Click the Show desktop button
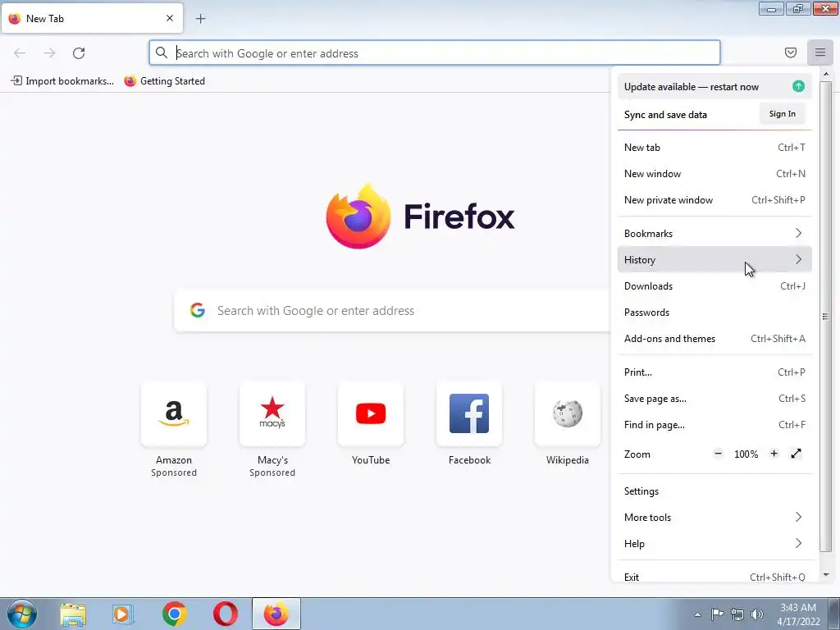Screen dimensions: 840x630 [x=834, y=614]
